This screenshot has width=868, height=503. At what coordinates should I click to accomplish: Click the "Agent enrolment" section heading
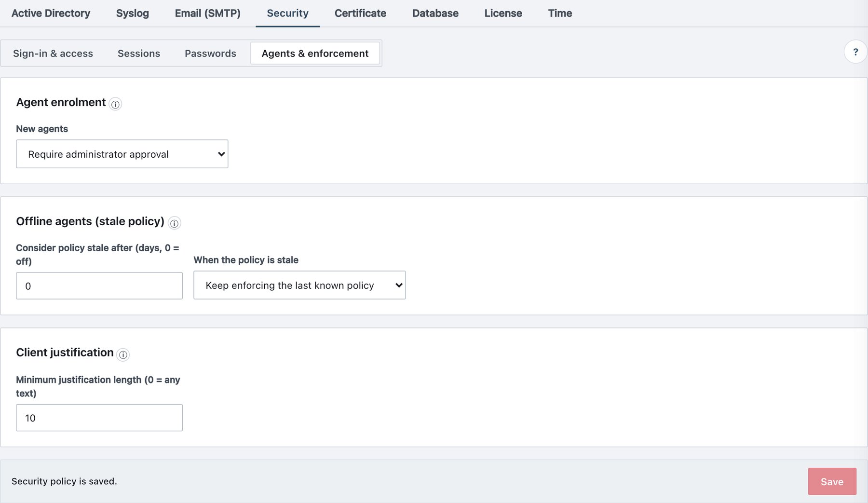(61, 102)
